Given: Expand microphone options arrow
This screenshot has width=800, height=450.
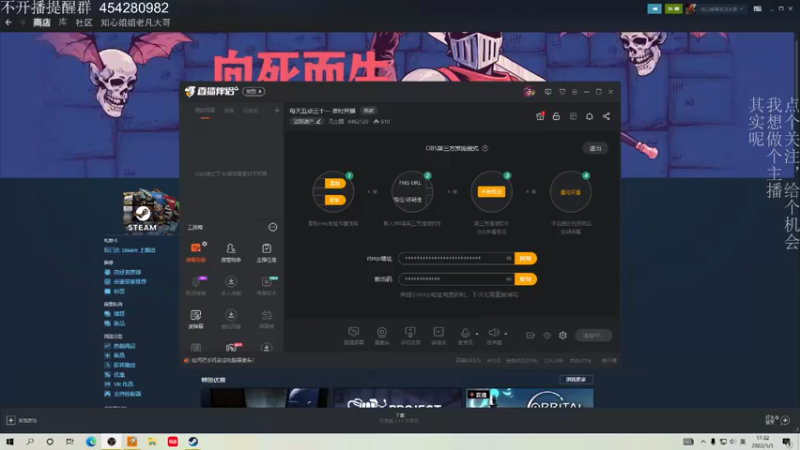Looking at the screenshot, I should coord(477,334).
